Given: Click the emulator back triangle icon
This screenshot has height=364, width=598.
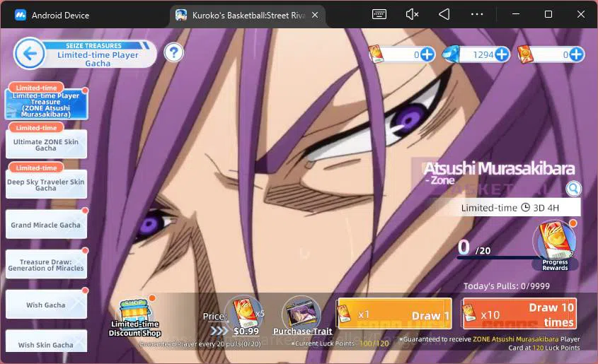Looking at the screenshot, I should (444, 14).
